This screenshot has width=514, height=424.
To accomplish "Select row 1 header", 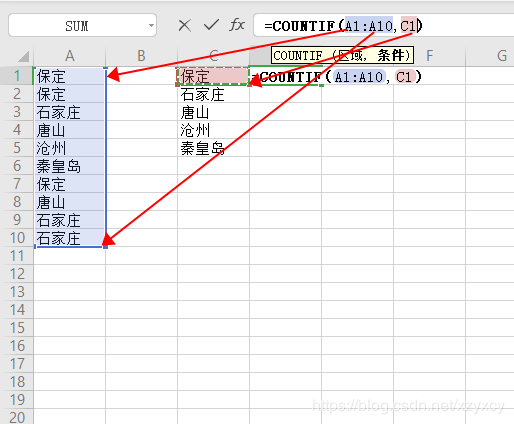I will pos(17,76).
